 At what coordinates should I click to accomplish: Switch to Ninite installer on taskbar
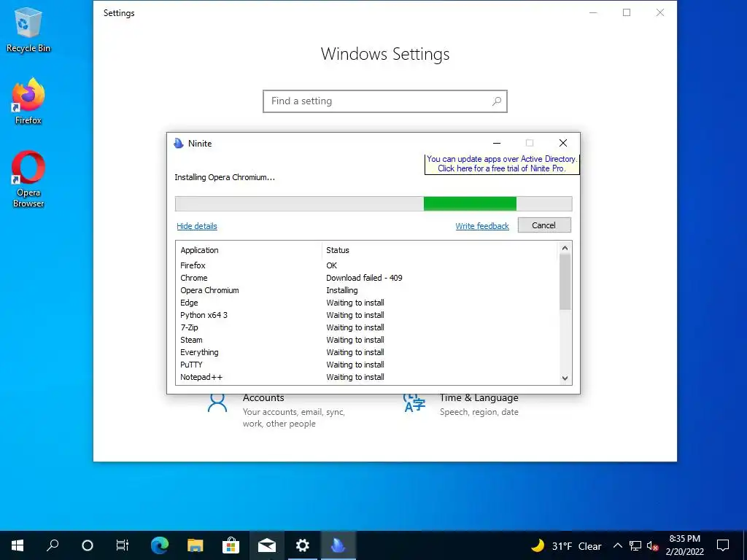(x=338, y=545)
